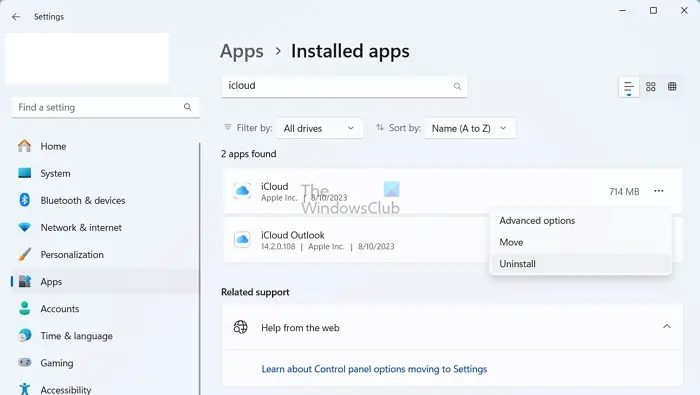Choose Advanced options from the context menu
This screenshot has width=700, height=395.
click(x=580, y=220)
